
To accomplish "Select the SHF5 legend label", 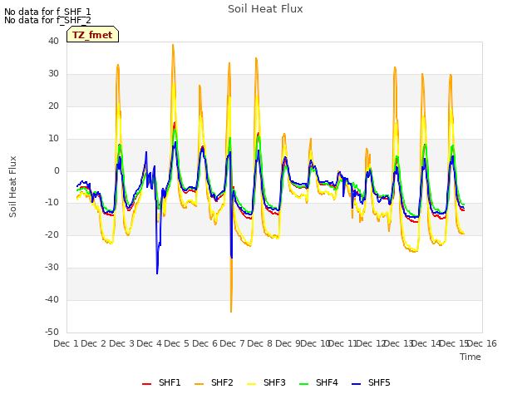I will pyautogui.click(x=379, y=382).
